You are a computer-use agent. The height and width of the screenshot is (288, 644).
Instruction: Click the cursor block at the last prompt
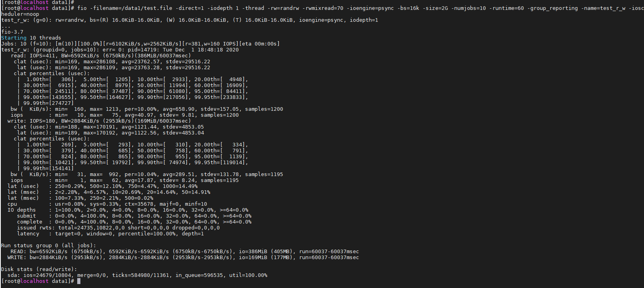click(79, 281)
